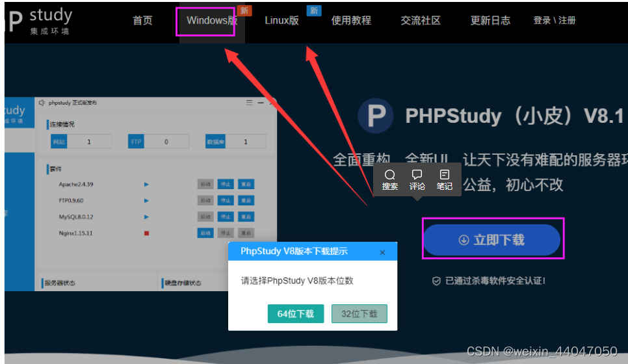Click 启动 button in MySQL8.0.12 row
628x364 pixels.
click(205, 217)
